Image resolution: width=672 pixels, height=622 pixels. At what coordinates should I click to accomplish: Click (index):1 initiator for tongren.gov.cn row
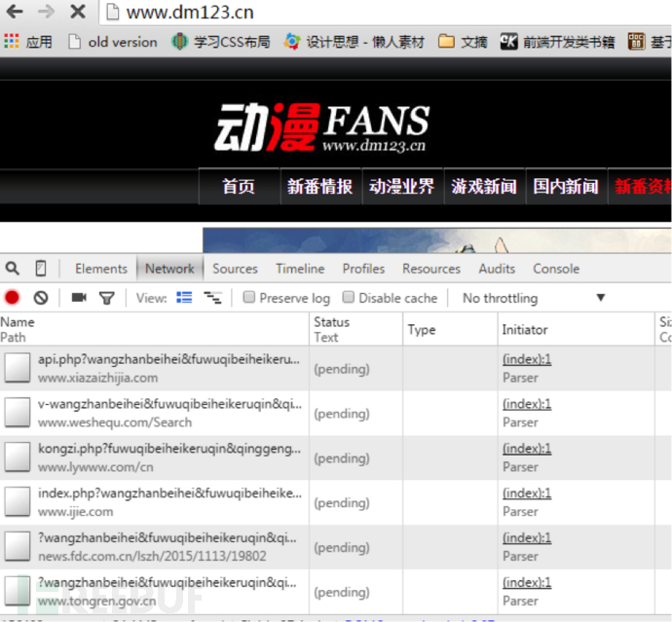tap(527, 582)
